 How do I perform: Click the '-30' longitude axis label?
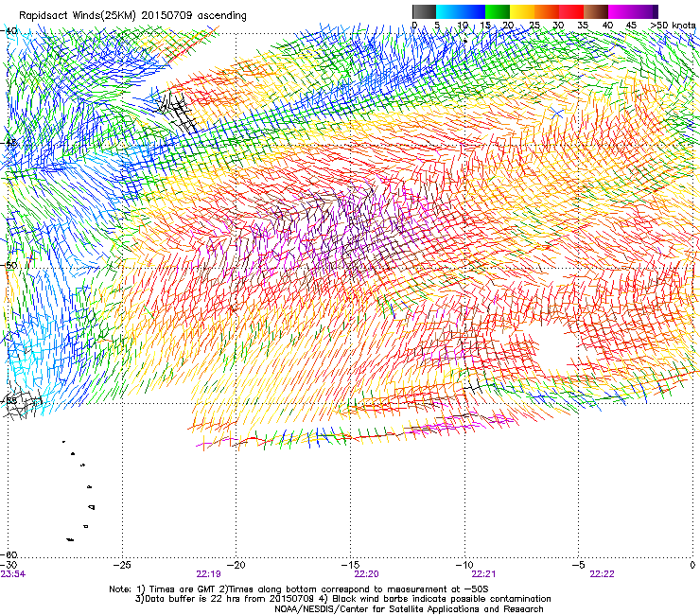(9, 566)
